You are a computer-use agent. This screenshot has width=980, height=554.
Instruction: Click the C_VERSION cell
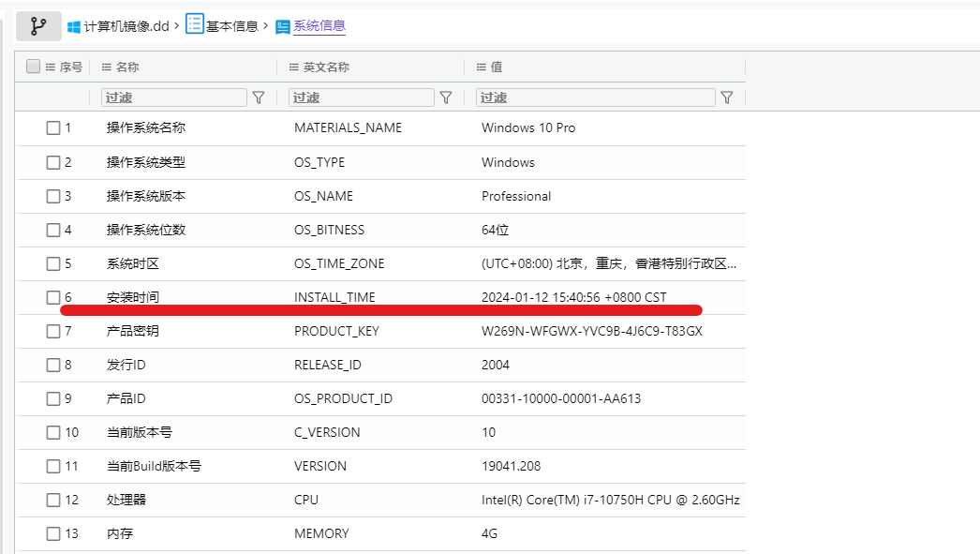pyautogui.click(x=327, y=433)
